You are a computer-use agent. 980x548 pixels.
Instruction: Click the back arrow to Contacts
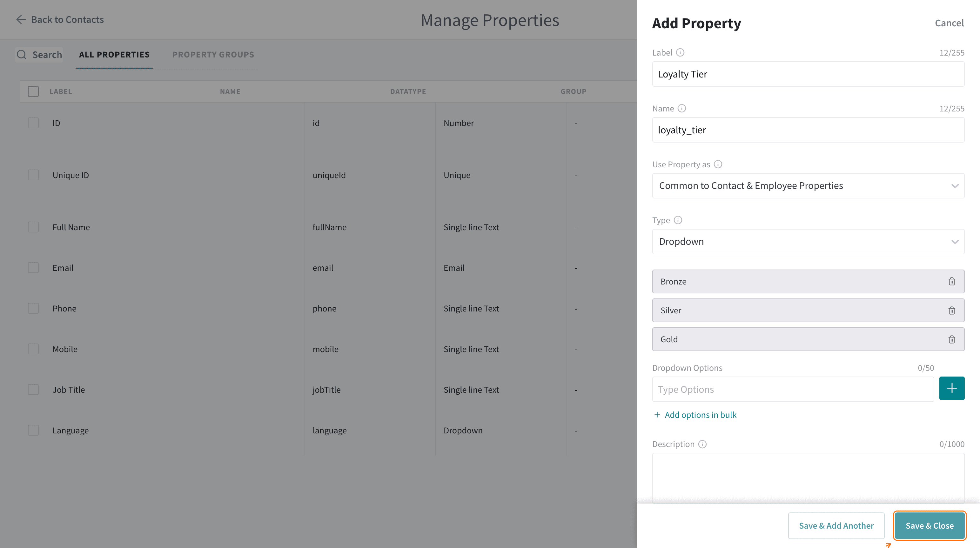coord(21,19)
